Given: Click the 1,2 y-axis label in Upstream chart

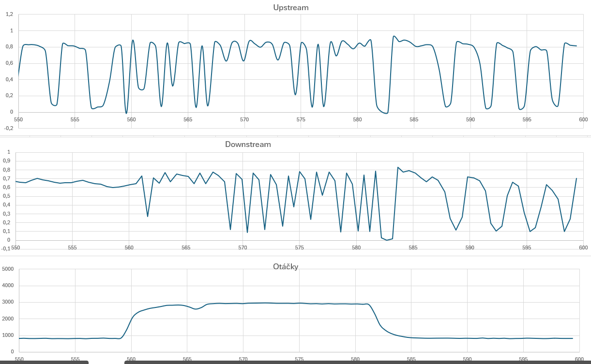Looking at the screenshot, I should (x=9, y=15).
